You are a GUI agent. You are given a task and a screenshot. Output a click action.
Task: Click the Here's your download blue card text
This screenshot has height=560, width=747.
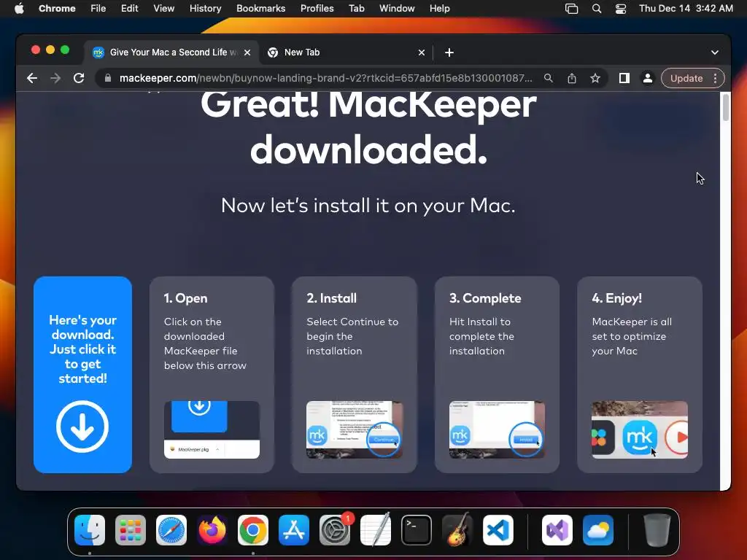pyautogui.click(x=83, y=349)
